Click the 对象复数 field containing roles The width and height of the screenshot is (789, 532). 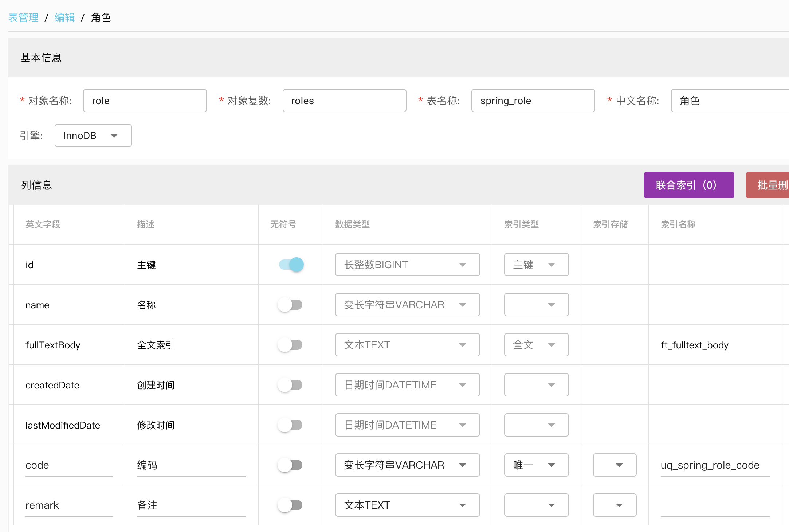coord(344,101)
